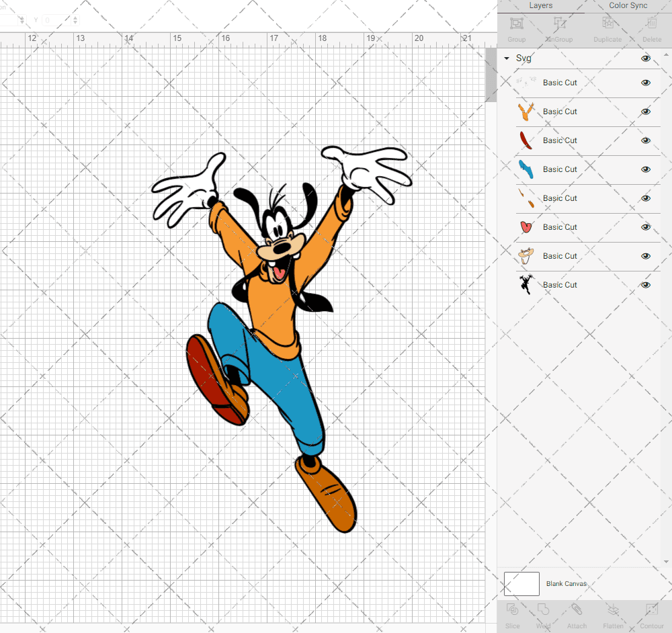Click the Delete trash icon
The width and height of the screenshot is (672, 633).
click(x=652, y=23)
